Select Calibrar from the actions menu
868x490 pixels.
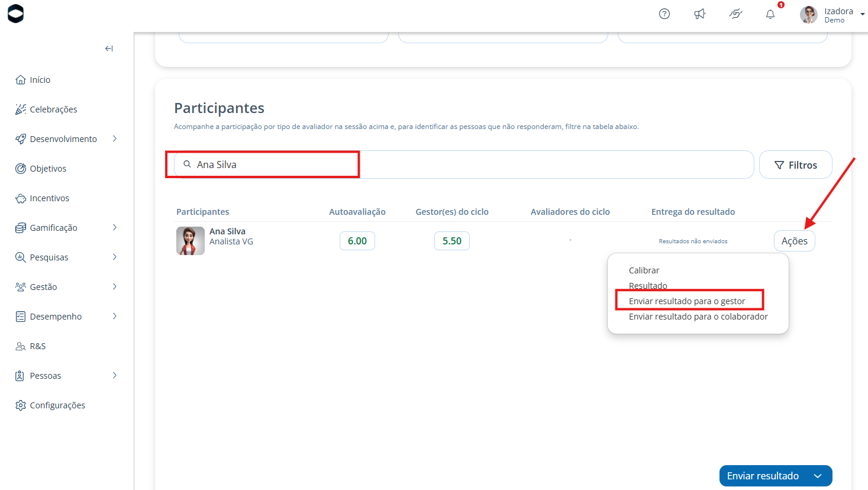click(x=644, y=270)
